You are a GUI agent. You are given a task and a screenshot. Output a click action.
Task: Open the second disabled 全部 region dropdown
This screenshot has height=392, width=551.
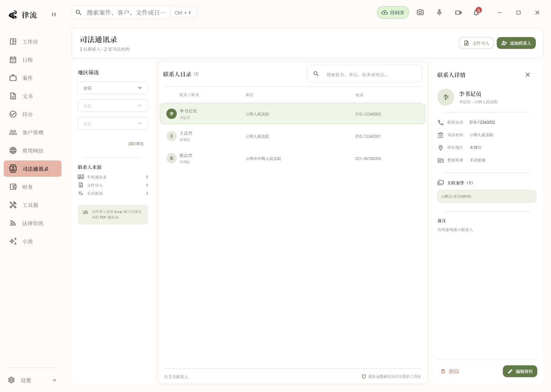[113, 106]
